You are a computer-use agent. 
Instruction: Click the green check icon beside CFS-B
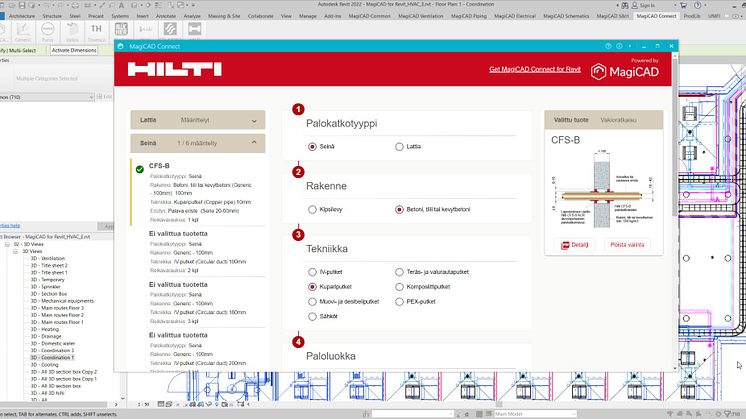[x=140, y=169]
